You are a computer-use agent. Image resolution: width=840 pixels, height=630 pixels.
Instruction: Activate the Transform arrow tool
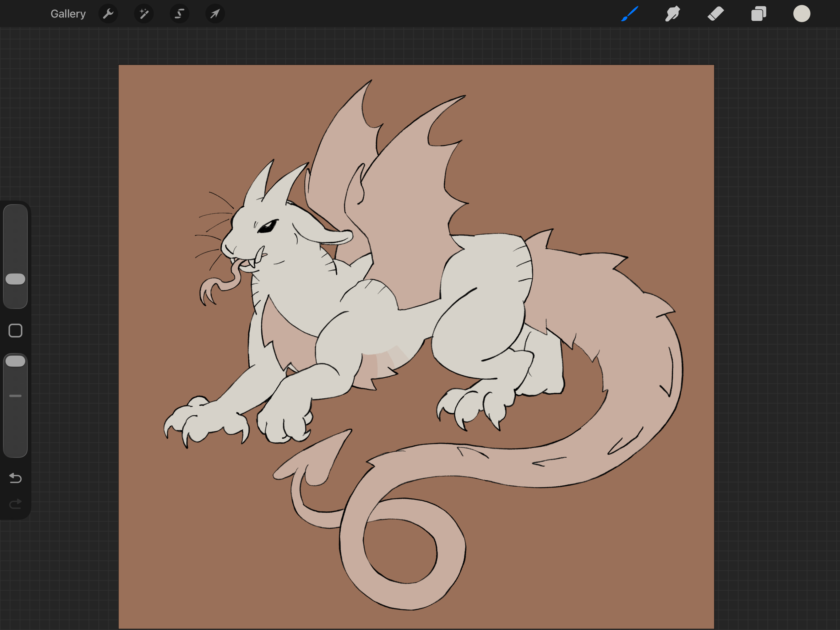click(215, 14)
